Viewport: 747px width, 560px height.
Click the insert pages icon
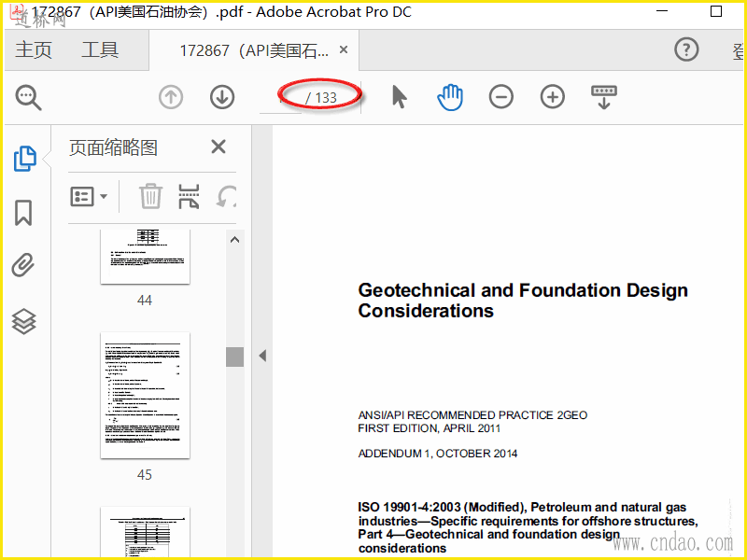[x=189, y=196]
